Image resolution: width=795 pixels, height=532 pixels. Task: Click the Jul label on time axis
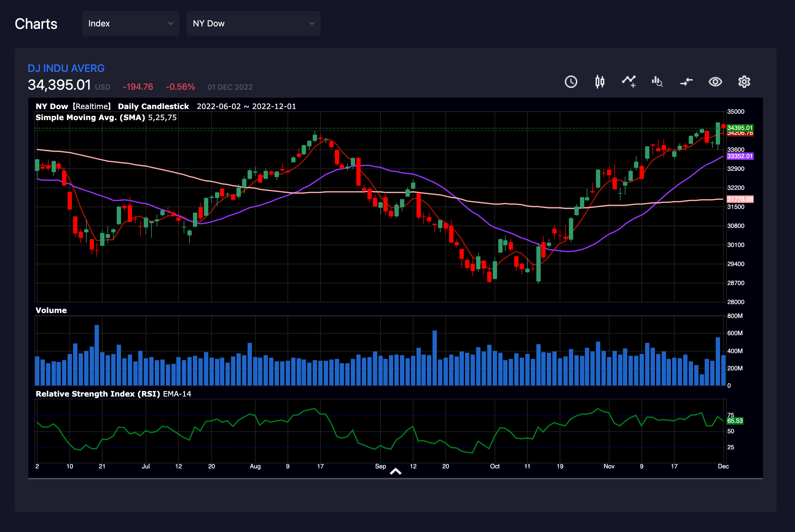[x=146, y=466]
